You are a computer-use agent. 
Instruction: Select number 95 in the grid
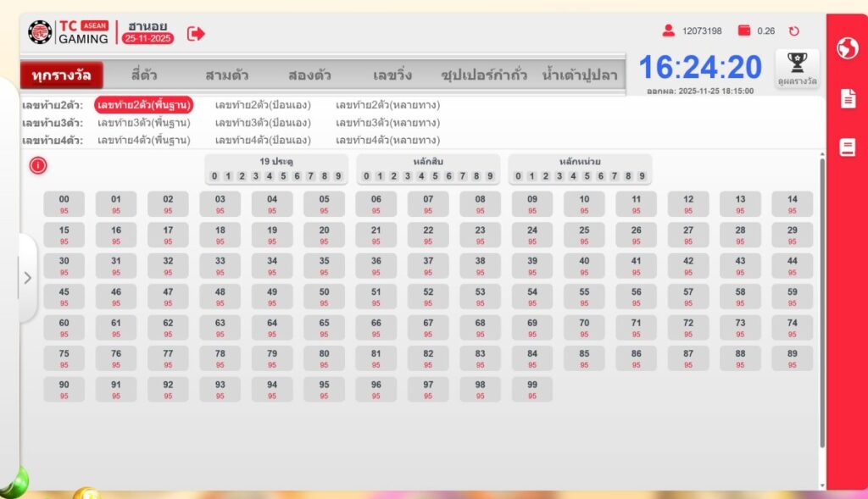click(324, 390)
